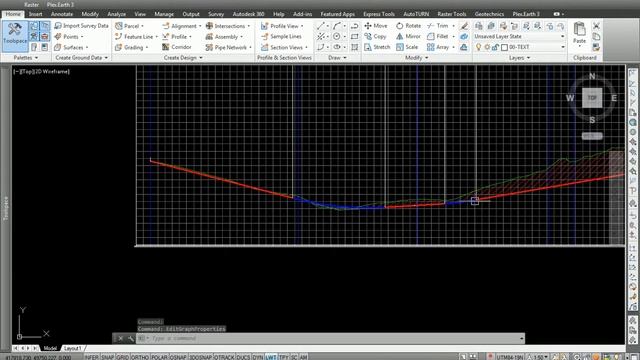Click the layer lock icon
Screen dimensions: 640x360
tap(495, 47)
